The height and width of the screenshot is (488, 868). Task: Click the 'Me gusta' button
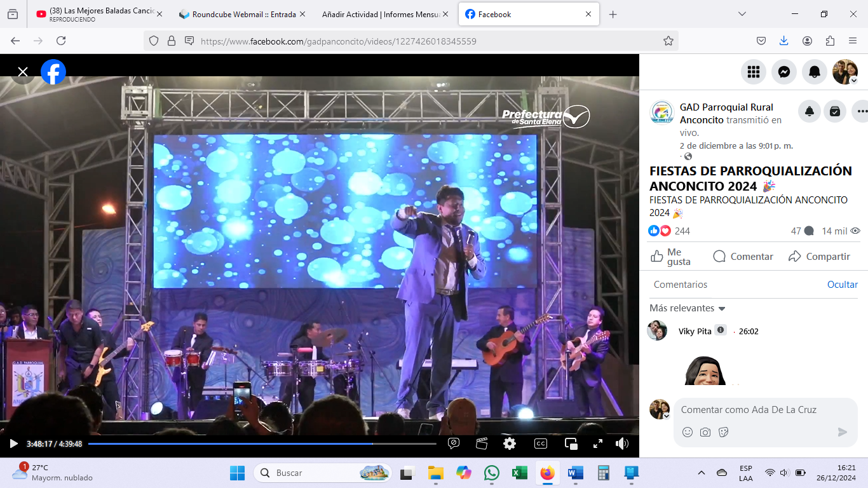[672, 257]
